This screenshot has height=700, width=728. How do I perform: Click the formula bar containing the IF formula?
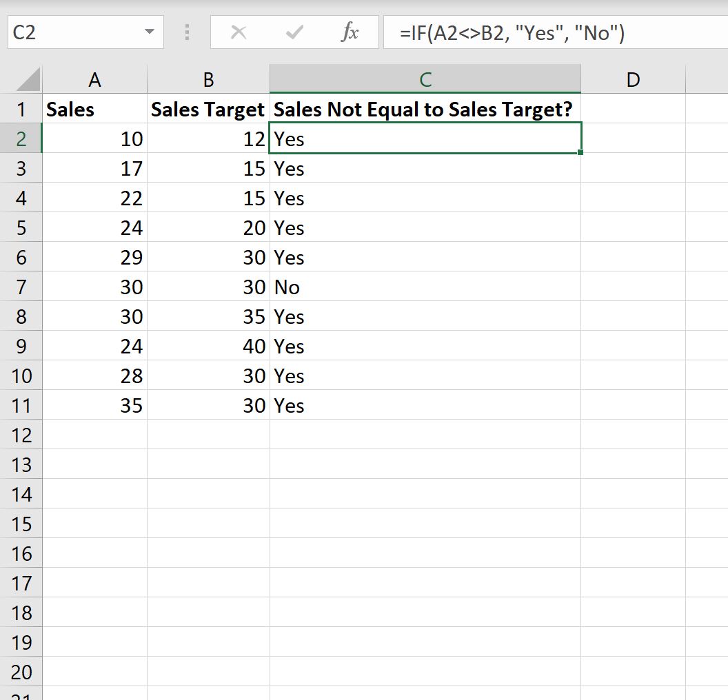pos(555,32)
